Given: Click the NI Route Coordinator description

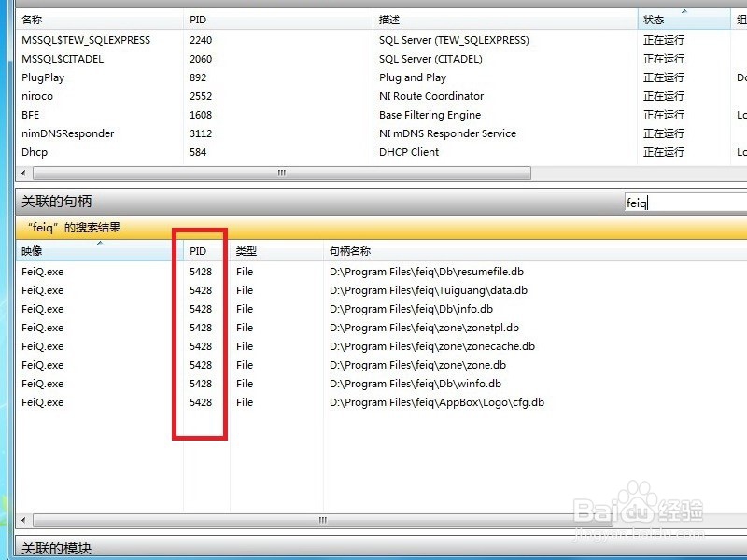Looking at the screenshot, I should [x=431, y=96].
